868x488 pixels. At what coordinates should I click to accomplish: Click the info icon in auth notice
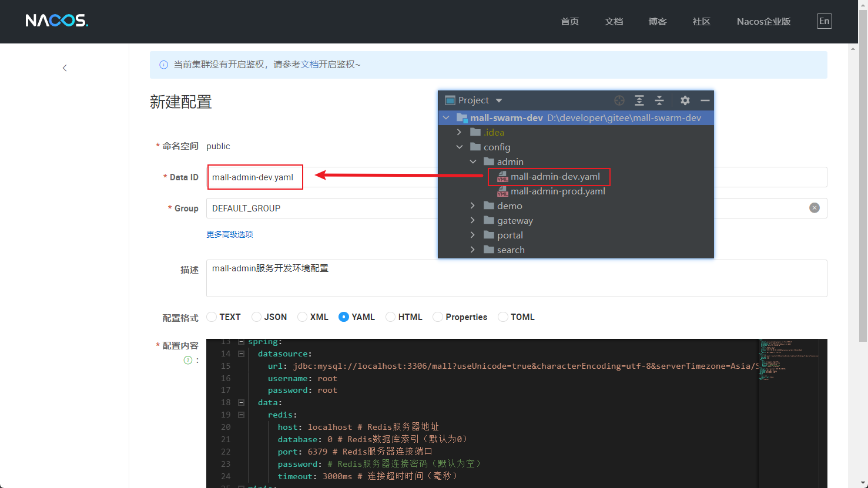(x=164, y=65)
